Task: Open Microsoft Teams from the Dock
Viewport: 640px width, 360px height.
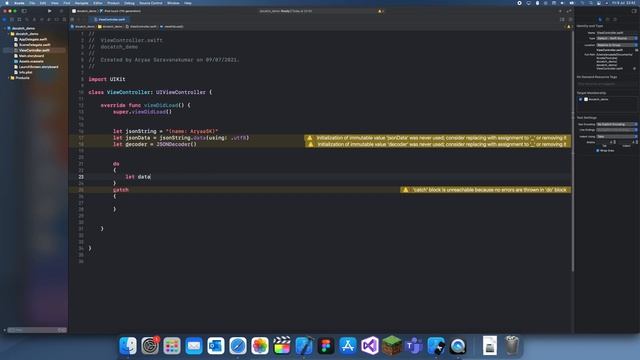Action: pos(414,346)
